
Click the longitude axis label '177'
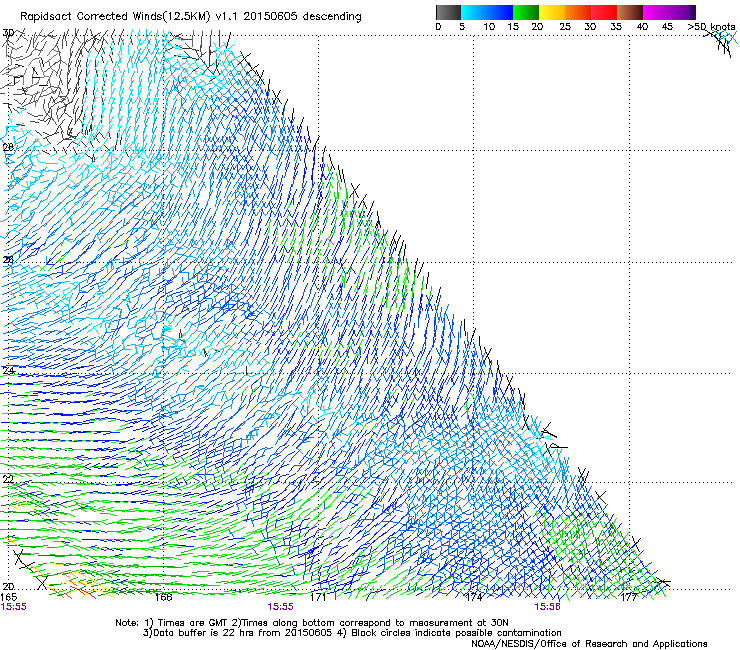[629, 597]
